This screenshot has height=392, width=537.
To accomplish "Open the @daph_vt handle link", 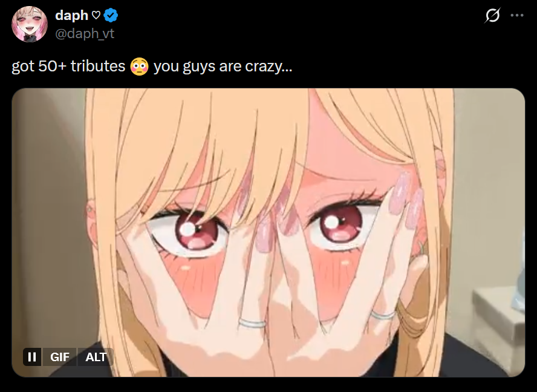I will point(85,34).
